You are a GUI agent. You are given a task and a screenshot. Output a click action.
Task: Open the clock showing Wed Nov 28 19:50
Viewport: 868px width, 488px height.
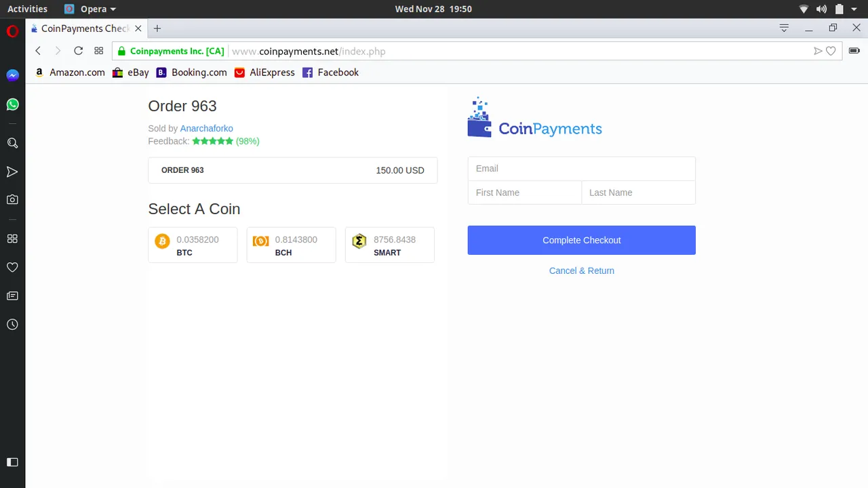click(433, 9)
